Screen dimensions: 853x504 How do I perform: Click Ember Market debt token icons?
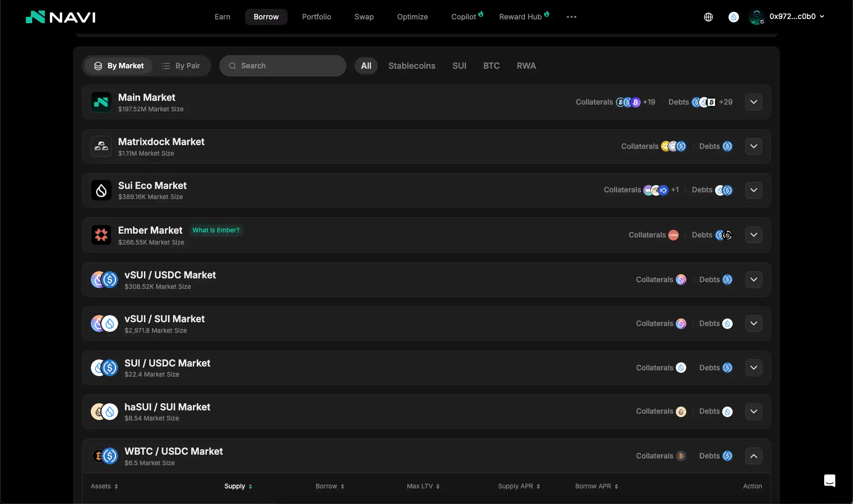[x=724, y=235]
